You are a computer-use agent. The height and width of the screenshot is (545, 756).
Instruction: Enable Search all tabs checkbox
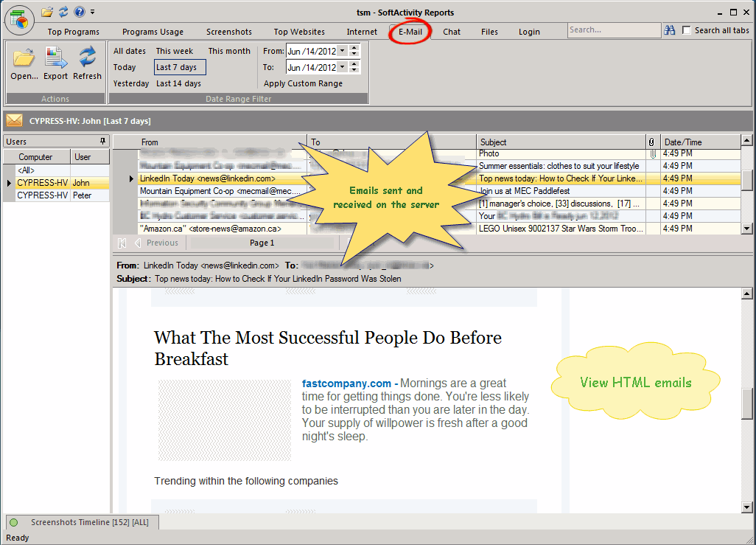point(687,30)
